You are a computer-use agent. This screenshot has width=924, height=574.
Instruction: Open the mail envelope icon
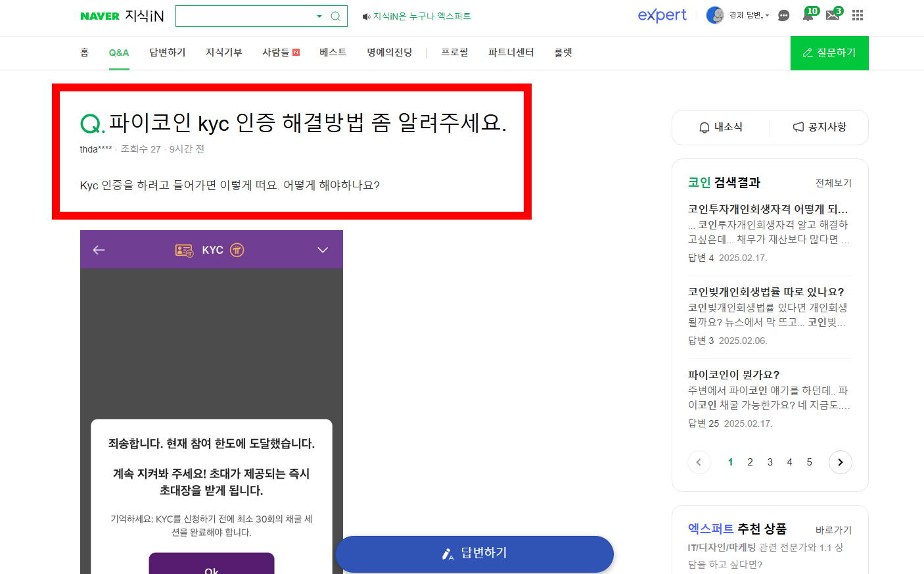(833, 14)
